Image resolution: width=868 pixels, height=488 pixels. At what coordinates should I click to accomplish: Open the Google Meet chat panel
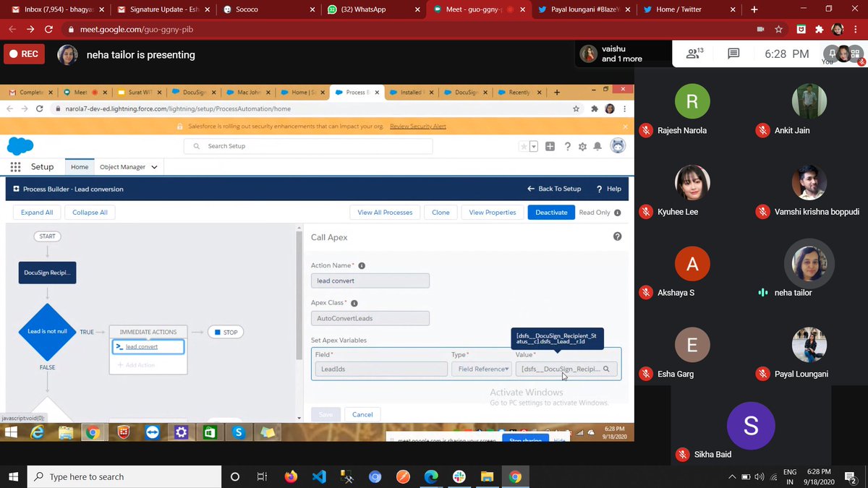click(733, 53)
